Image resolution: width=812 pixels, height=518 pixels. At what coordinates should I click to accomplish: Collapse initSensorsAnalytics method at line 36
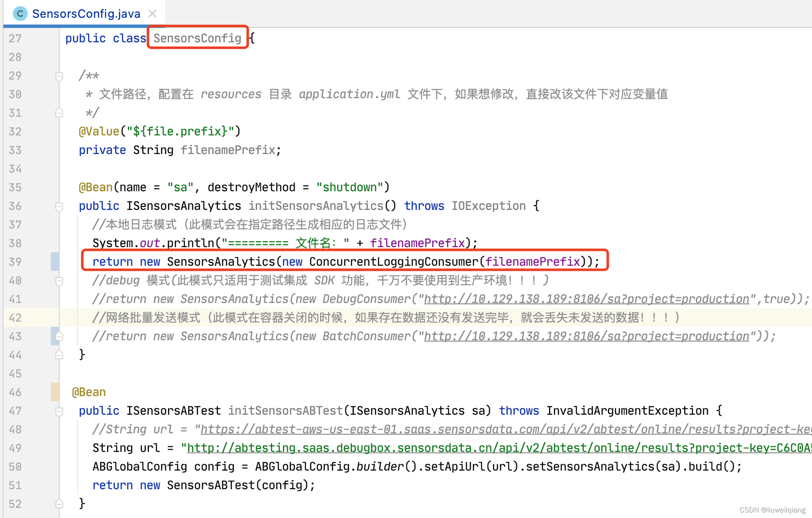(x=59, y=207)
